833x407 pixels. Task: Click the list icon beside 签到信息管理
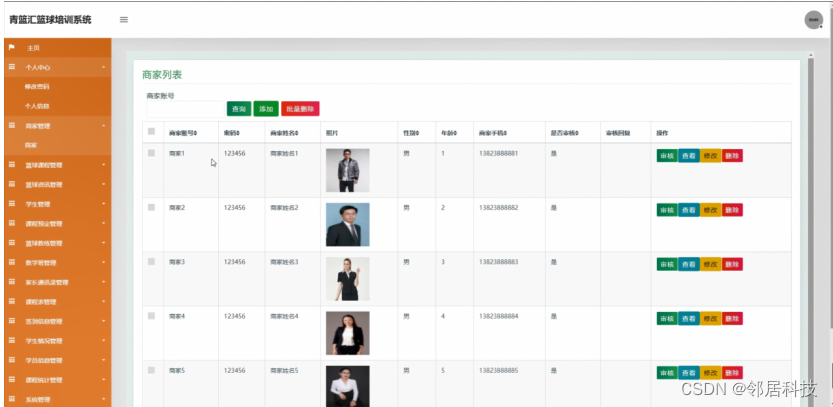[x=12, y=321]
